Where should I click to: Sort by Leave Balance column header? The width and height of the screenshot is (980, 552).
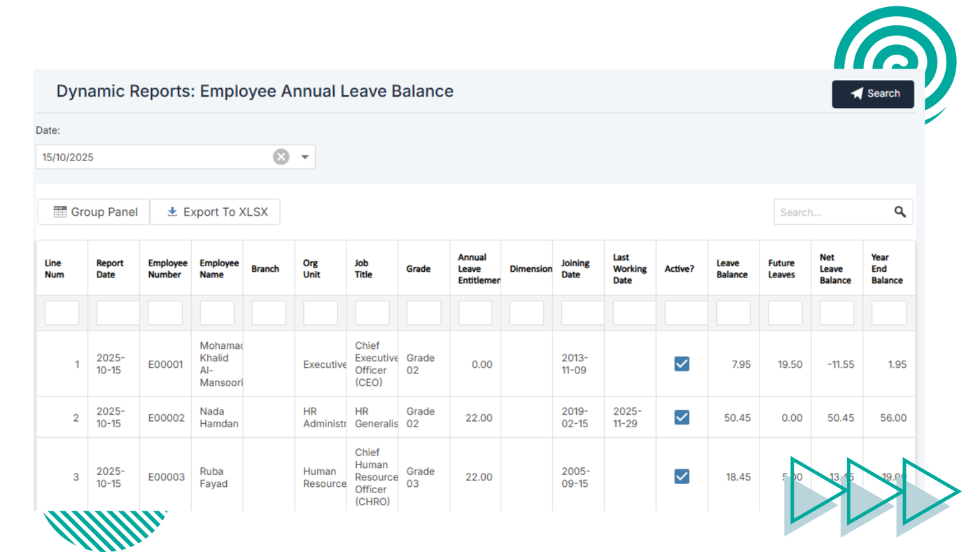pos(731,269)
